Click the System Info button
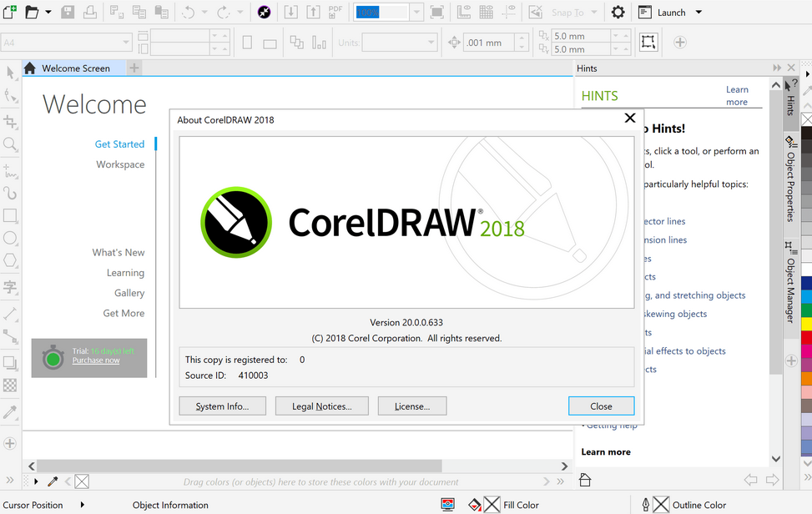 coord(223,406)
